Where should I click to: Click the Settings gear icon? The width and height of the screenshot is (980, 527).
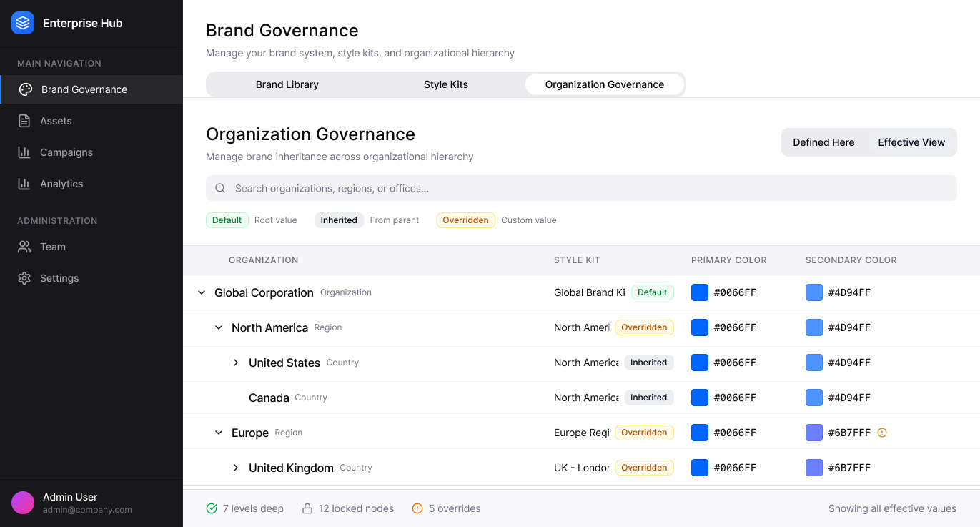24,278
